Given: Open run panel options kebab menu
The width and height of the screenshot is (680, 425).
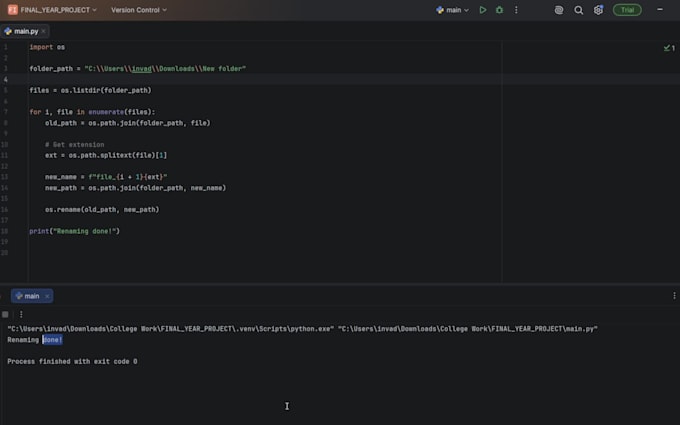Looking at the screenshot, I should 674,296.
